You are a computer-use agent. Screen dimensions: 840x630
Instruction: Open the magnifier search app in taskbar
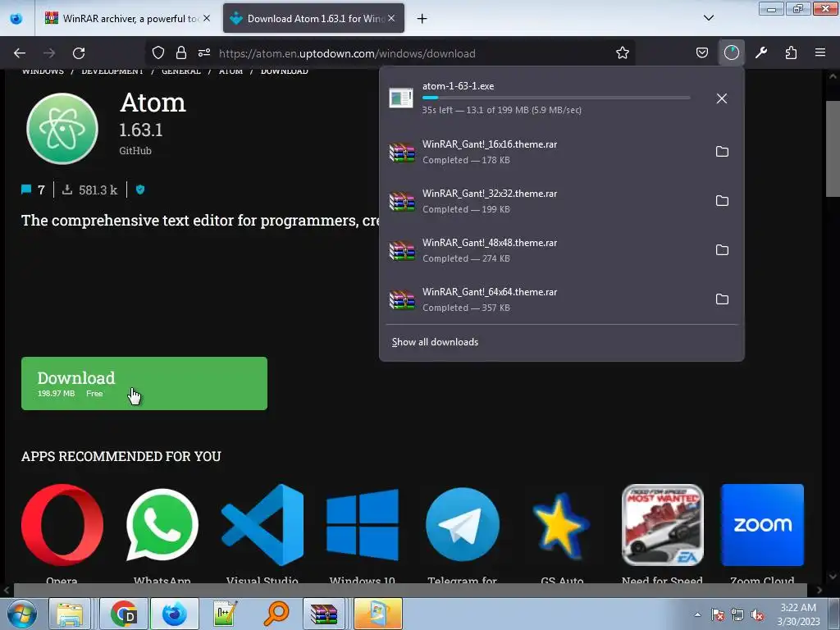276,614
